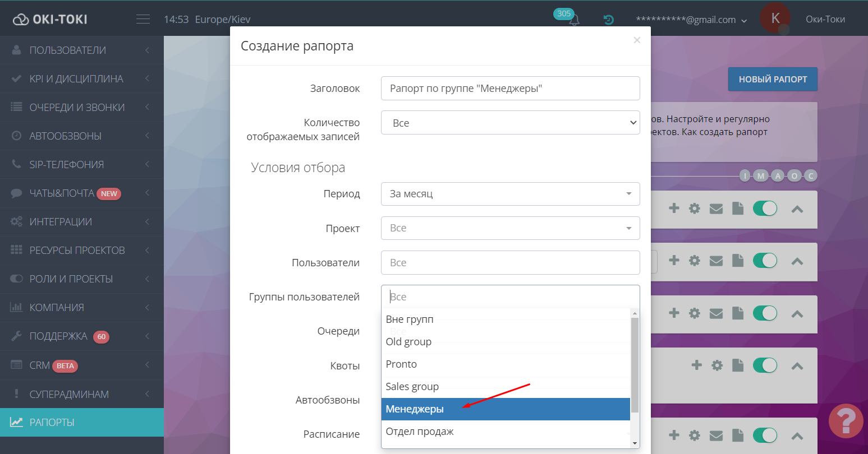Choose Менеджеры from the groups list
The width and height of the screenshot is (868, 454).
coord(506,409)
